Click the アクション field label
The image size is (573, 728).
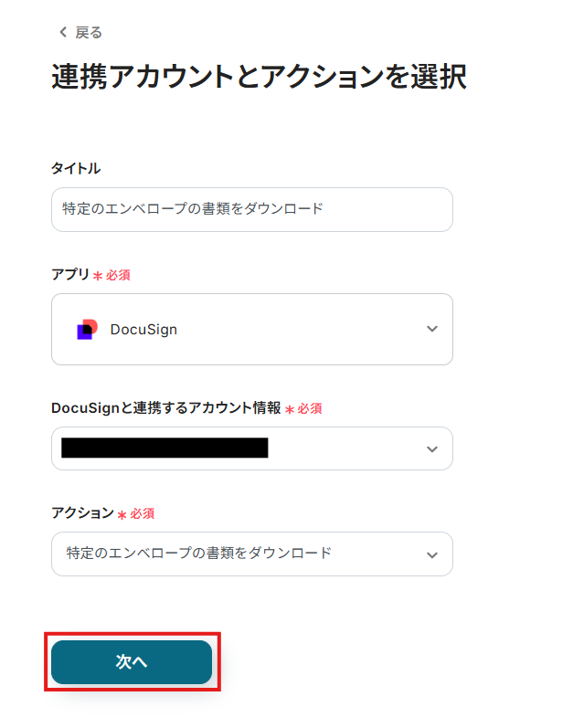point(82,513)
